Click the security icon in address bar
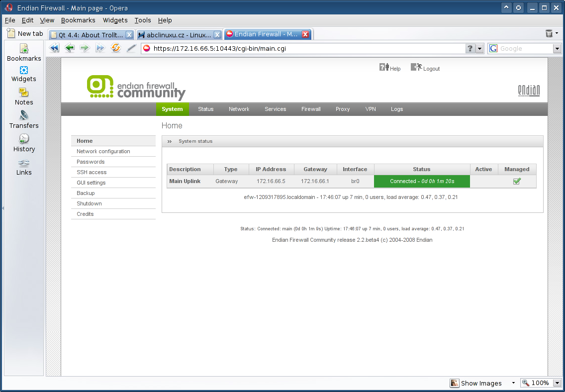Image resolution: width=565 pixels, height=392 pixels. (147, 48)
